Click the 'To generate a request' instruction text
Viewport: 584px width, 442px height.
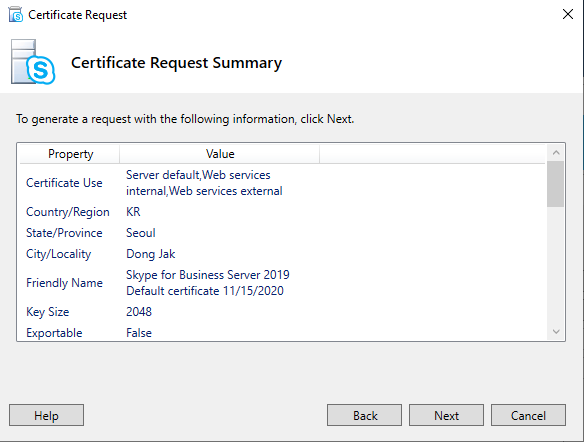185,119
